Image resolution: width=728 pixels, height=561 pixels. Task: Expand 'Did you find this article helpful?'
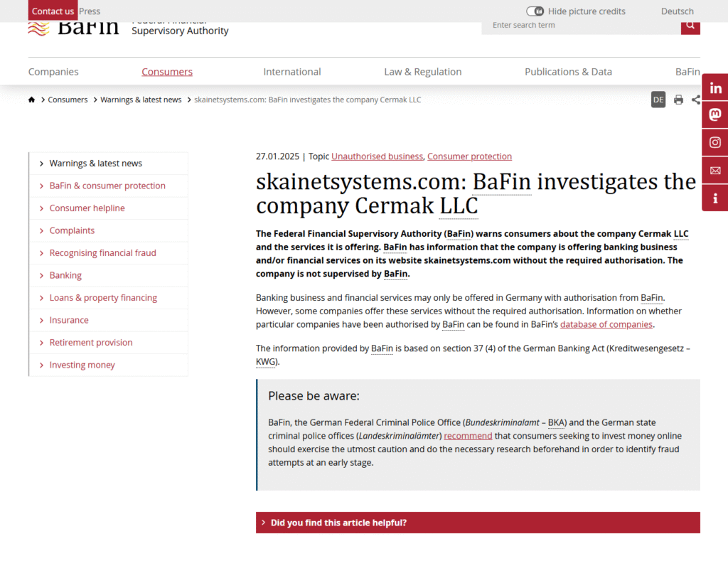(478, 523)
